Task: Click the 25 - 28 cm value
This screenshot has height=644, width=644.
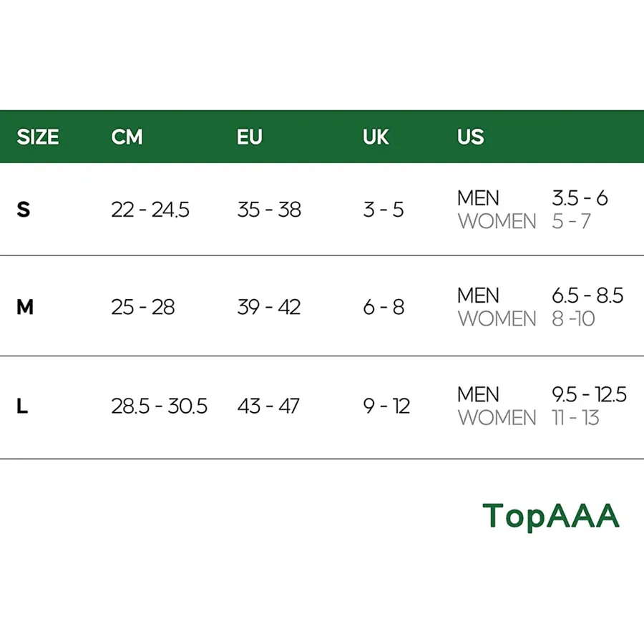Action: 143,307
